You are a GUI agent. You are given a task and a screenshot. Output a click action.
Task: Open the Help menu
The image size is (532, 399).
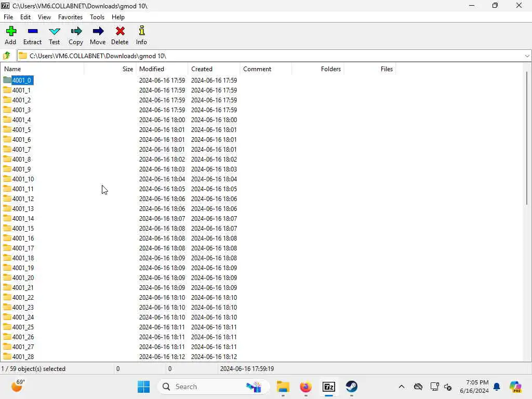pos(118,17)
